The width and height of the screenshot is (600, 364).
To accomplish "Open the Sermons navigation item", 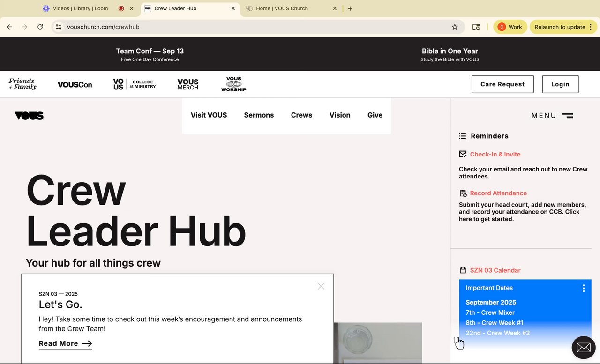I will click(259, 115).
